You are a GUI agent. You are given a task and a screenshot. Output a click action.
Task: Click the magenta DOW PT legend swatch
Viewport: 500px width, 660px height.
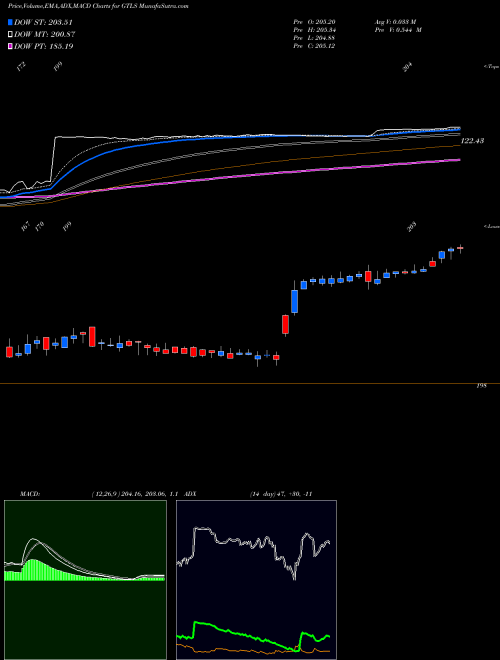[10, 46]
